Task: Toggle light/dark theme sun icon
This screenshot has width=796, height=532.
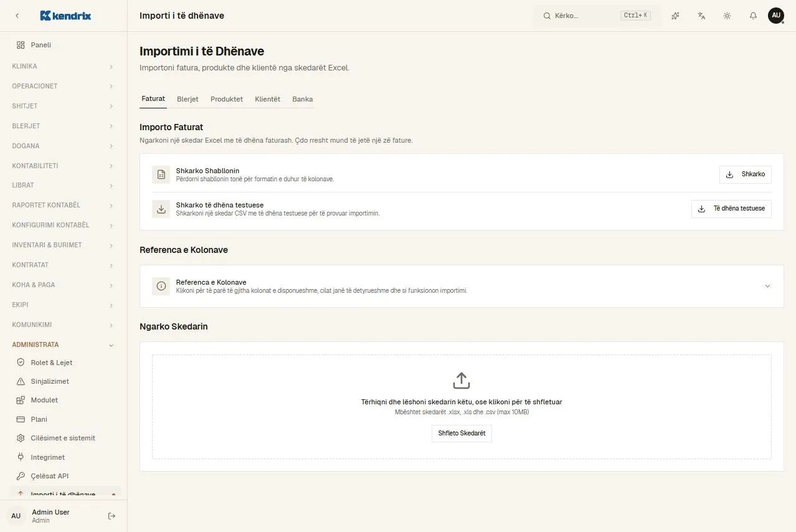Action: click(x=727, y=16)
